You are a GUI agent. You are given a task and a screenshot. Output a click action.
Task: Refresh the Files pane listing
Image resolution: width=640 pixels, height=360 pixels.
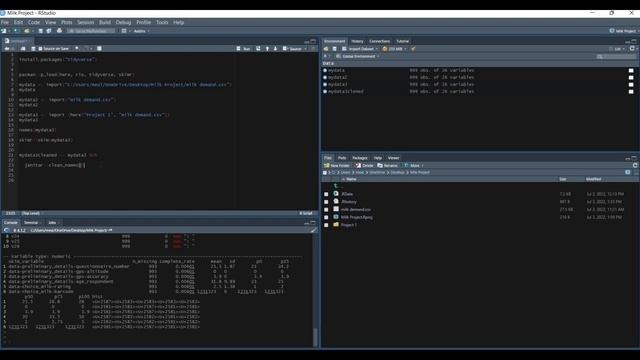click(635, 166)
